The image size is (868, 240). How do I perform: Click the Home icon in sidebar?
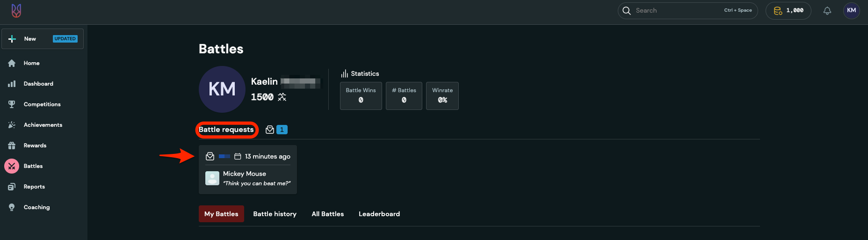(x=12, y=63)
